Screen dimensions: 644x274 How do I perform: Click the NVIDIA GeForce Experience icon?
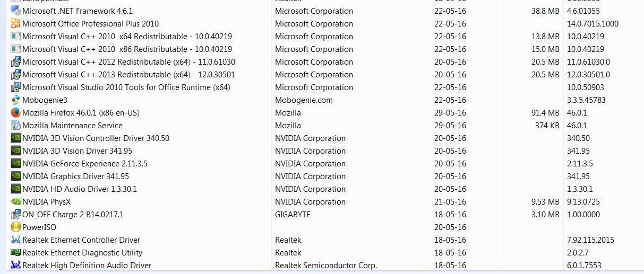(16, 163)
